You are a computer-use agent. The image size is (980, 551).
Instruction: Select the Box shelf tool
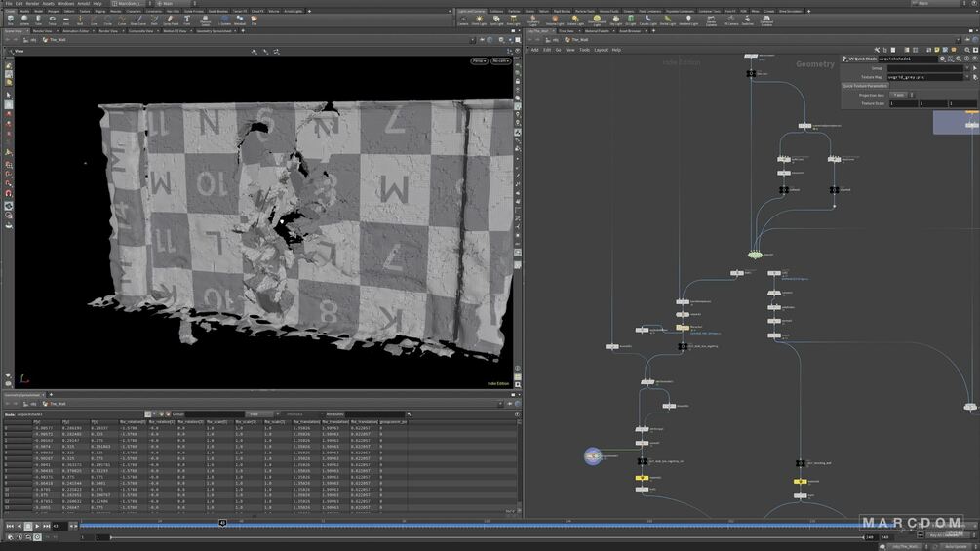[x=10, y=20]
